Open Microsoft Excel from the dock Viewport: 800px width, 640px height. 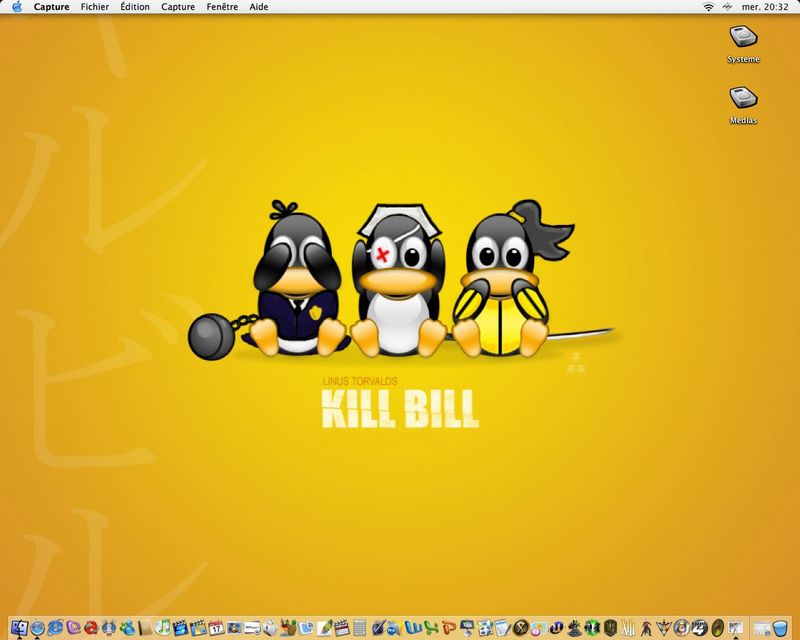pos(431,628)
